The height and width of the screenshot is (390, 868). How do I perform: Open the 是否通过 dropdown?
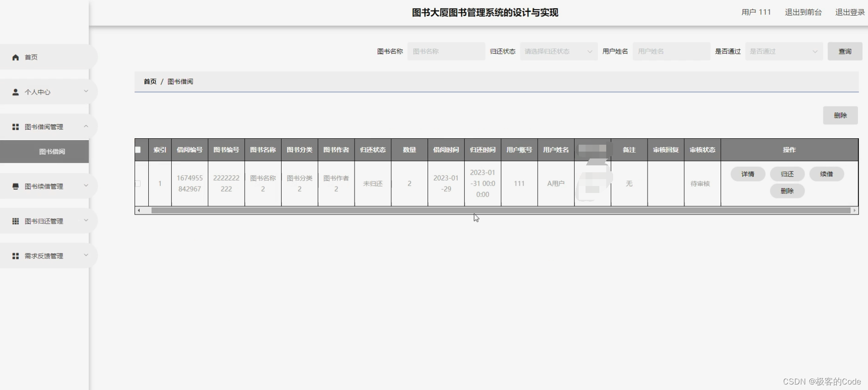click(x=783, y=51)
